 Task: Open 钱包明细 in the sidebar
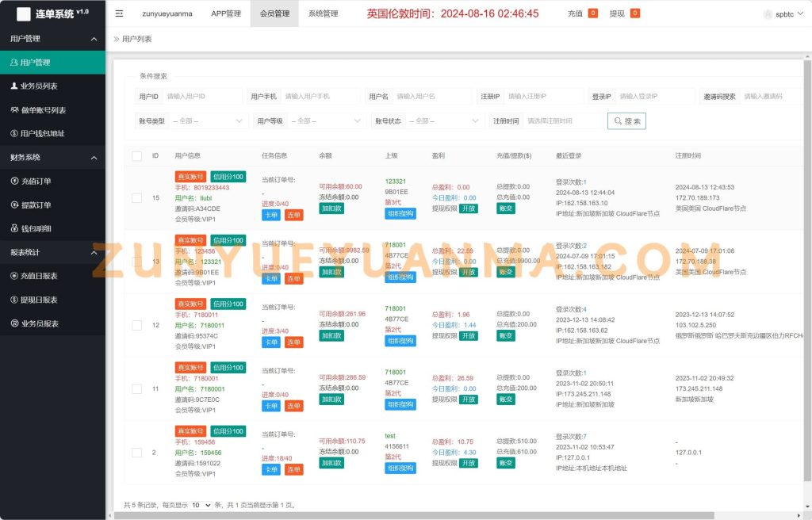[52, 228]
